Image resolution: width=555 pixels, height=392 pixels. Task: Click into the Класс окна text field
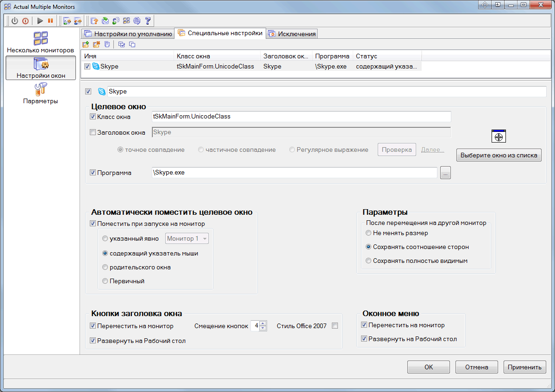[301, 117]
